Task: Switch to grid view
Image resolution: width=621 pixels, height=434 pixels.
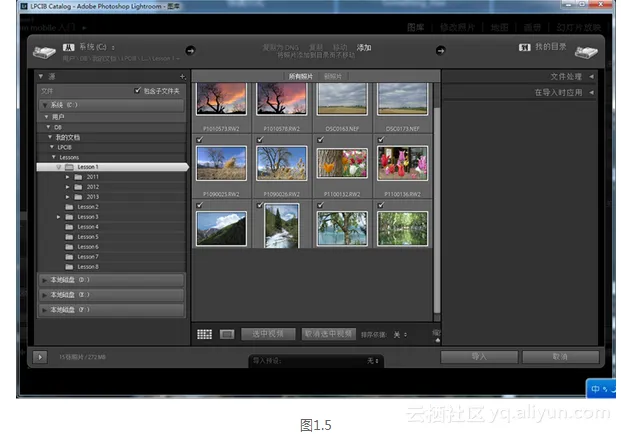Action: pos(205,334)
